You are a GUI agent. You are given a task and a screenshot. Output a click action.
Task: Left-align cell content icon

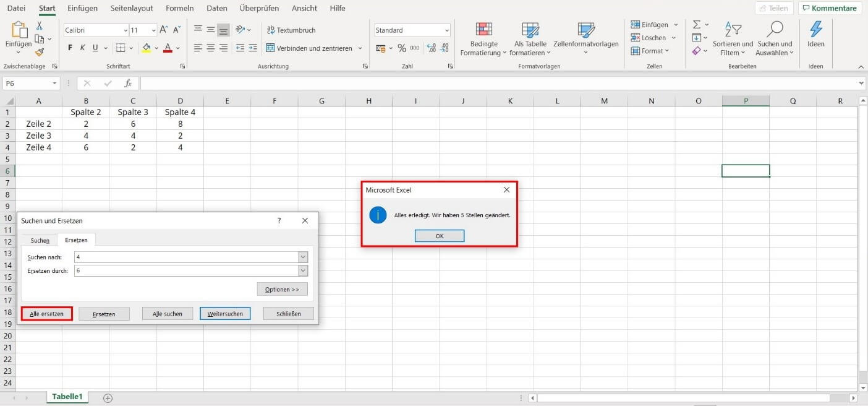[x=198, y=48]
